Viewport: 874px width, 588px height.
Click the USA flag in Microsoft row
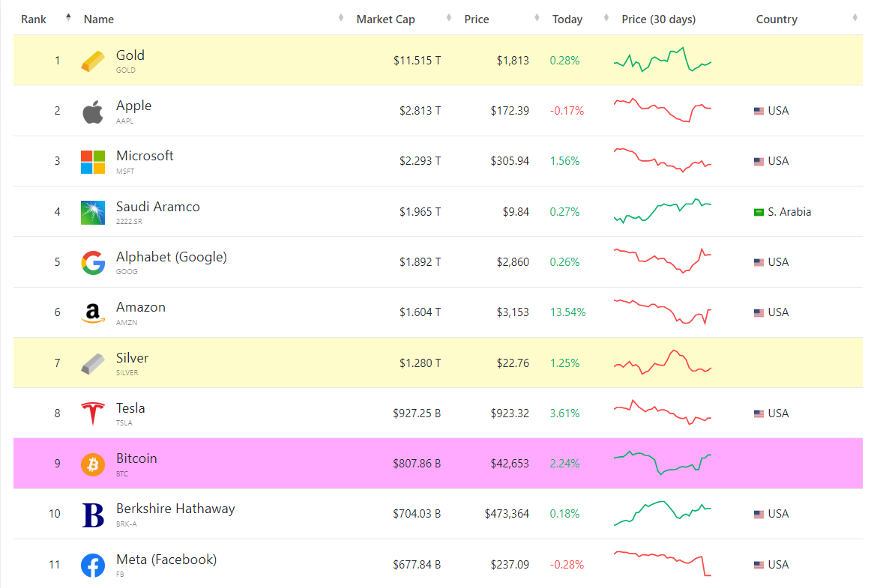759,162
